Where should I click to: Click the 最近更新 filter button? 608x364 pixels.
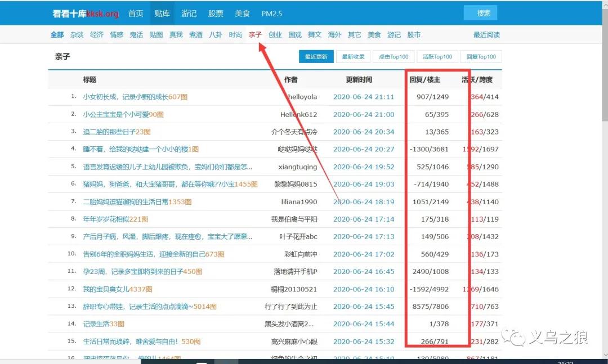click(x=316, y=57)
